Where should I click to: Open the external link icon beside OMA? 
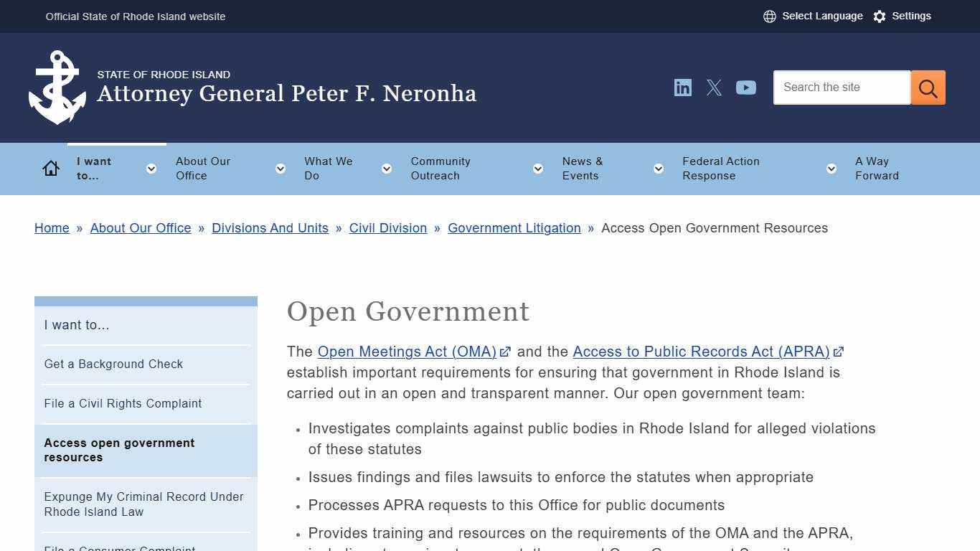[506, 352]
